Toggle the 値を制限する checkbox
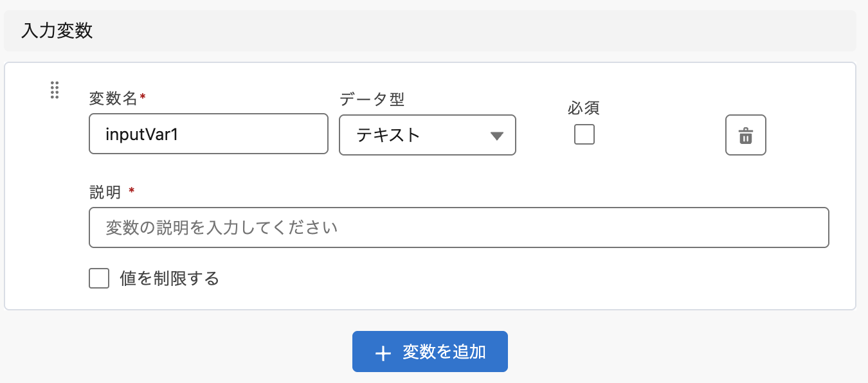Viewport: 868px width, 383px height. tap(99, 278)
